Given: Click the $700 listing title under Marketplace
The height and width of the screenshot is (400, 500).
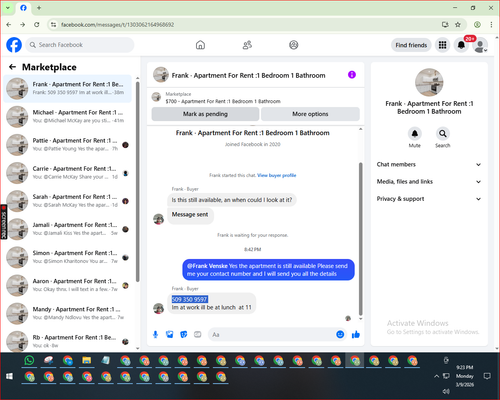Looking at the screenshot, I should coord(223,101).
